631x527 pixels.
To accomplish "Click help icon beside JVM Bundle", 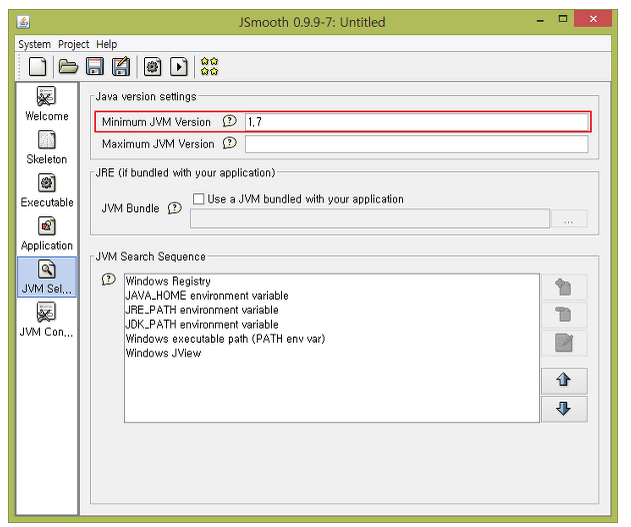I will [174, 208].
